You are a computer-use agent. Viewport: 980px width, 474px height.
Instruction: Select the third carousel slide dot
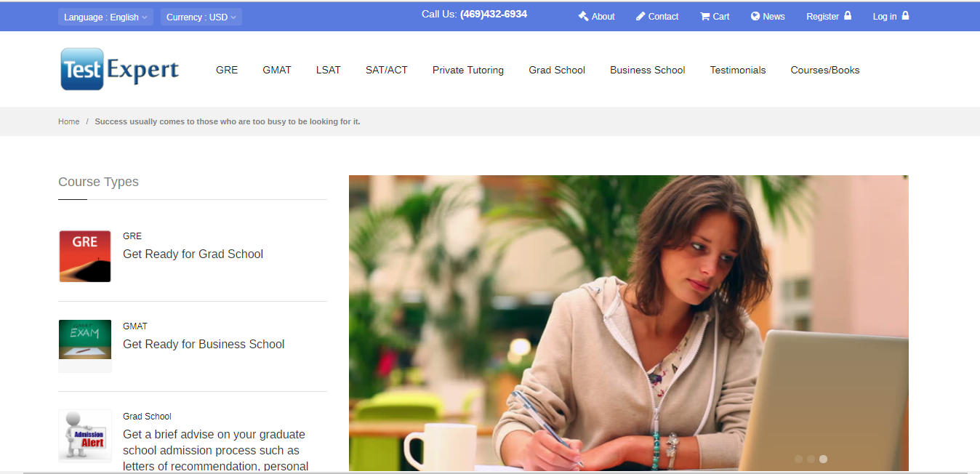pyautogui.click(x=823, y=459)
